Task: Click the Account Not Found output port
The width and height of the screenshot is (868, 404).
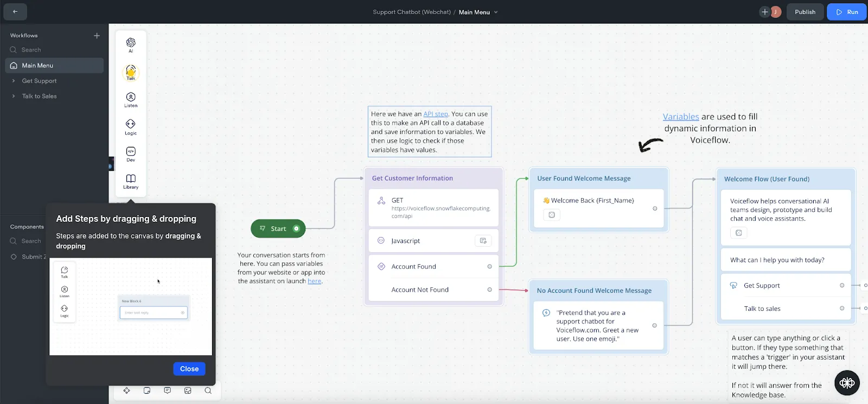Action: 489,290
